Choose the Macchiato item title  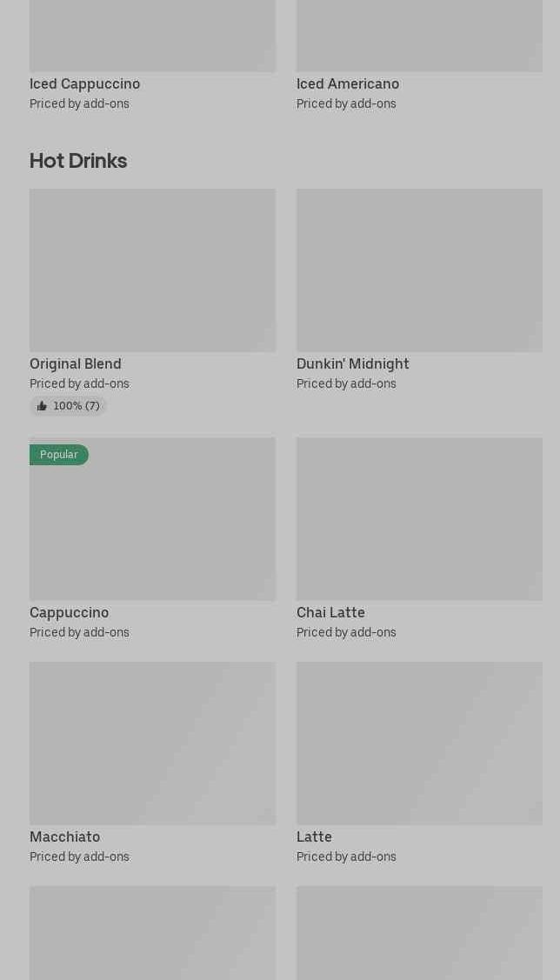click(x=65, y=837)
